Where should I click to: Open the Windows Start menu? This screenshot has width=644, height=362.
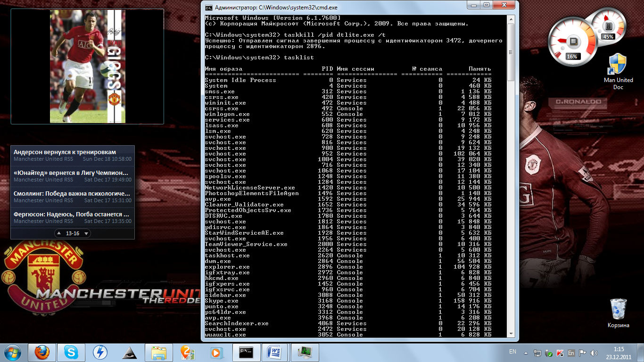pos(13,352)
